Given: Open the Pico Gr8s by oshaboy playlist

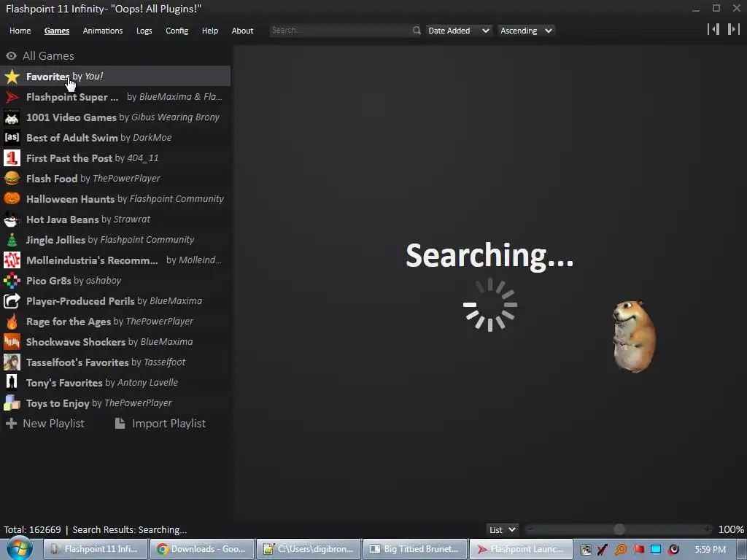Looking at the screenshot, I should click(115, 281).
